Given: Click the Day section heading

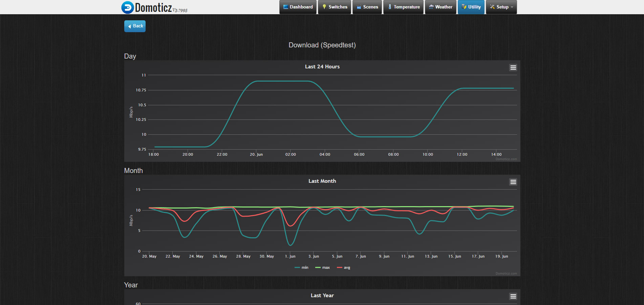Looking at the screenshot, I should click(x=130, y=56).
